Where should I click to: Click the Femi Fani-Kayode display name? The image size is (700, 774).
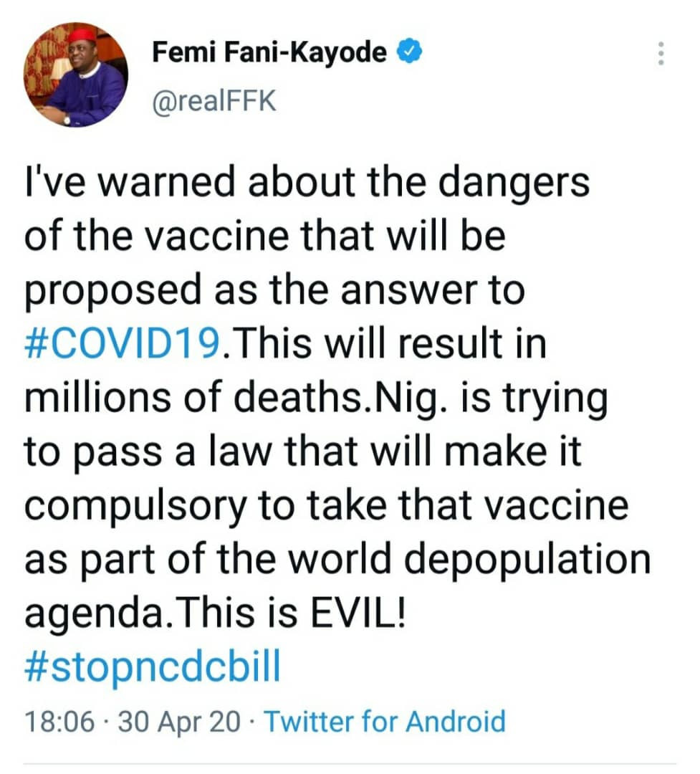coord(269,52)
